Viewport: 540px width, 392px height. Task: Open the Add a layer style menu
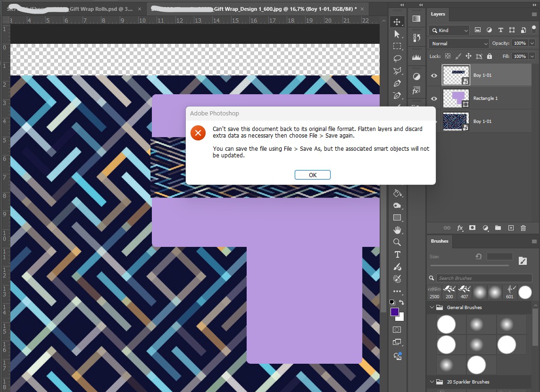460,228
